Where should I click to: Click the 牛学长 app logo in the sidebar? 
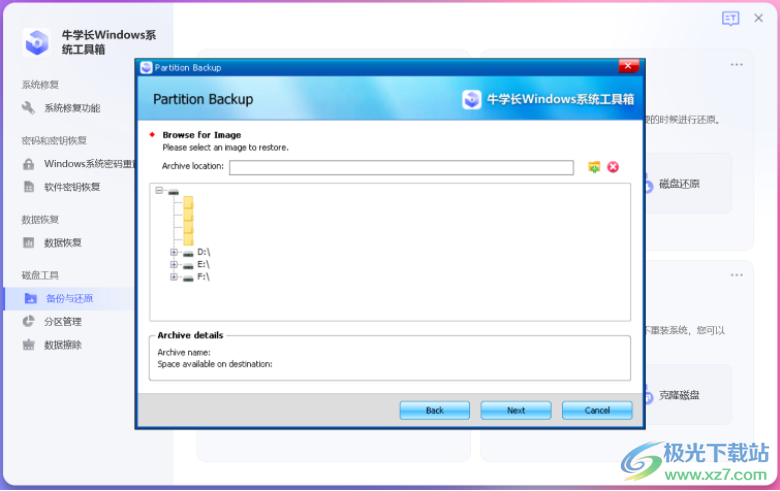click(36, 42)
